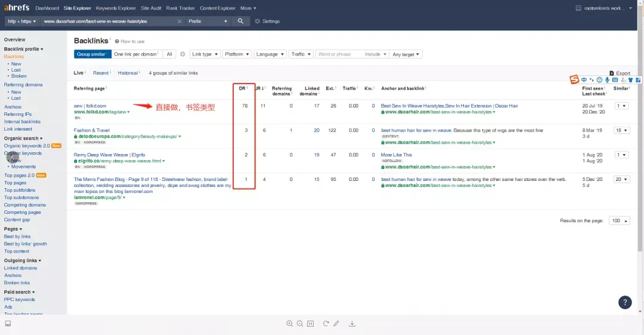Select the Group similar toggle
The image size is (644, 335).
click(x=92, y=54)
